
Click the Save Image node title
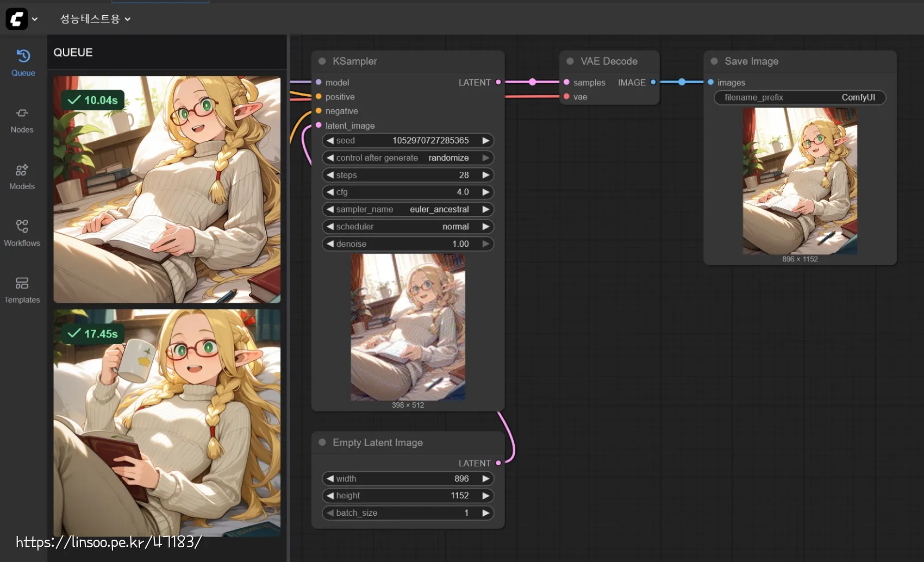(752, 61)
